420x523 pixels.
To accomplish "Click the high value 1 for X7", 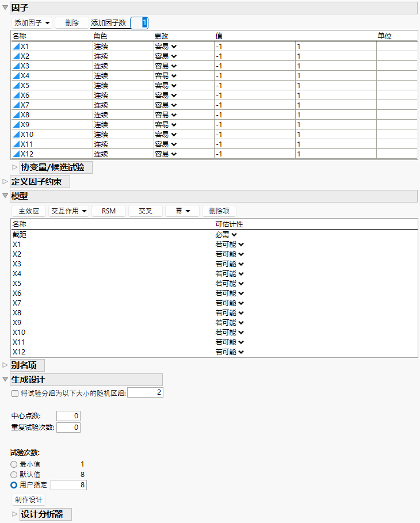I will click(336, 105).
